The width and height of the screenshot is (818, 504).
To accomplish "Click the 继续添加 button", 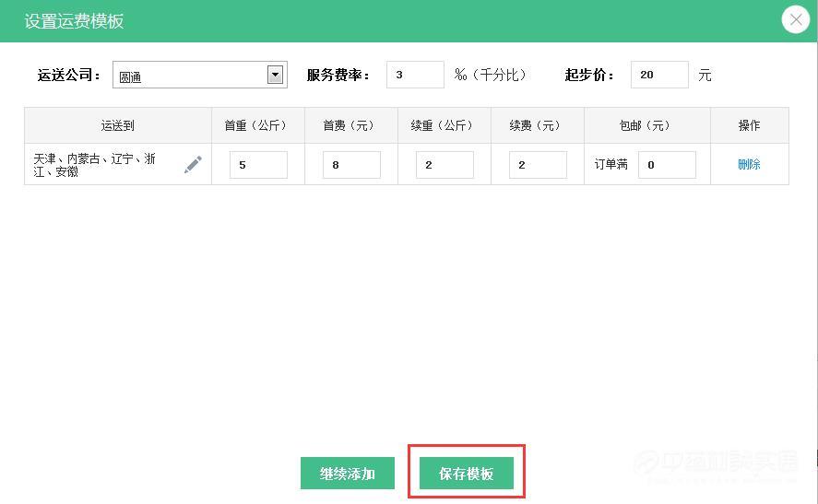I will pyautogui.click(x=348, y=474).
